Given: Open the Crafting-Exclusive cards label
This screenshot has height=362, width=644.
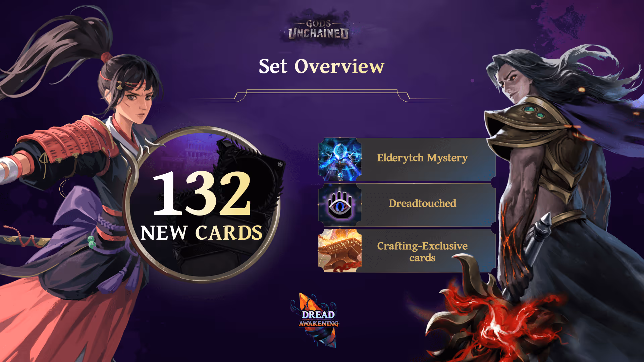Looking at the screenshot, I should tap(422, 252).
